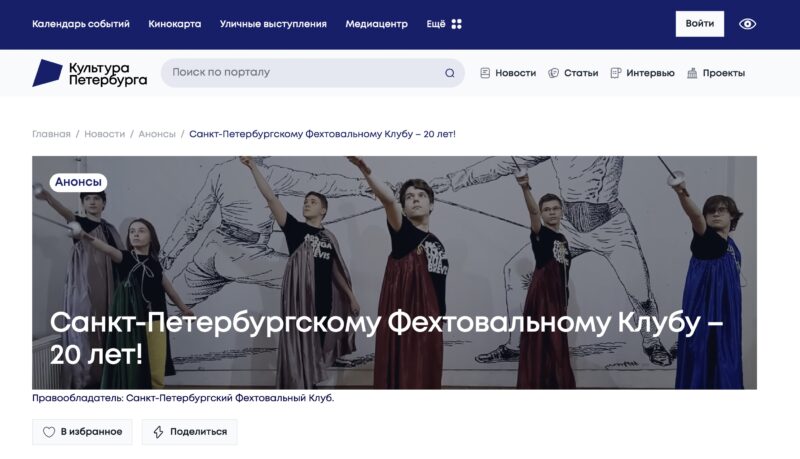800x459 pixels.
Task: Click the Анонсы tag on image
Action: [x=78, y=182]
